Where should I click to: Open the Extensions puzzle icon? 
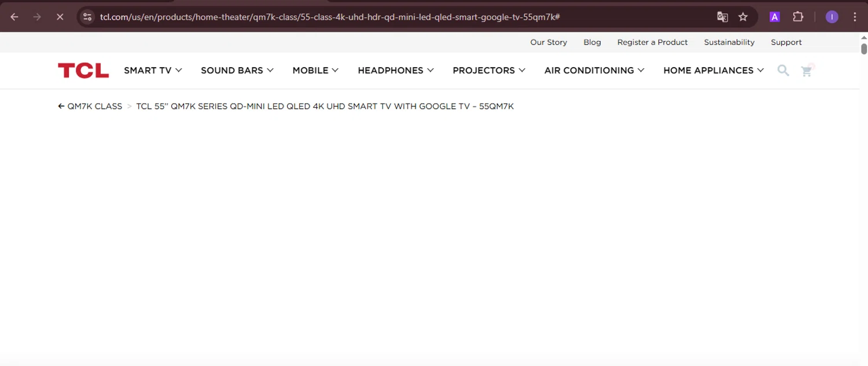pyautogui.click(x=798, y=17)
